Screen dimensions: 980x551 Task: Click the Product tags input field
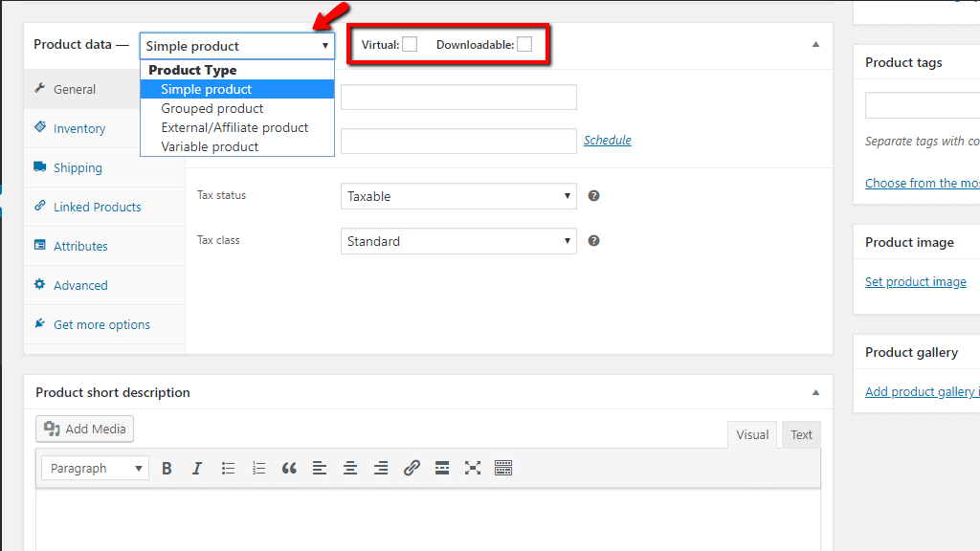(x=923, y=105)
